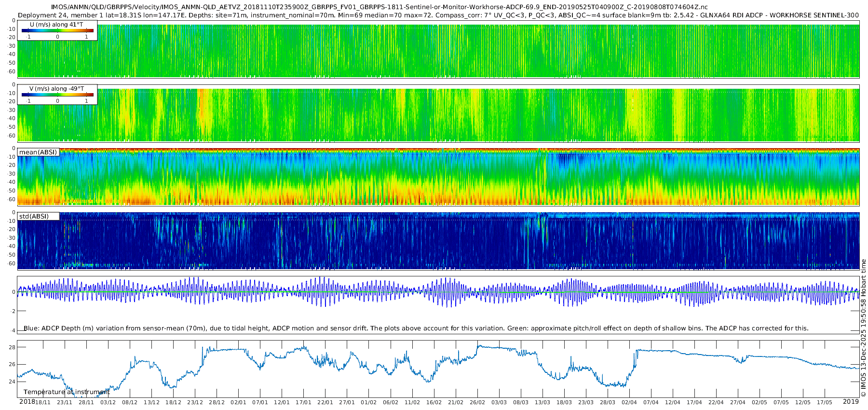Click the blue ADCP Depth caption text
Image resolution: width=868 pixels, height=410 pixels.
coord(416,328)
